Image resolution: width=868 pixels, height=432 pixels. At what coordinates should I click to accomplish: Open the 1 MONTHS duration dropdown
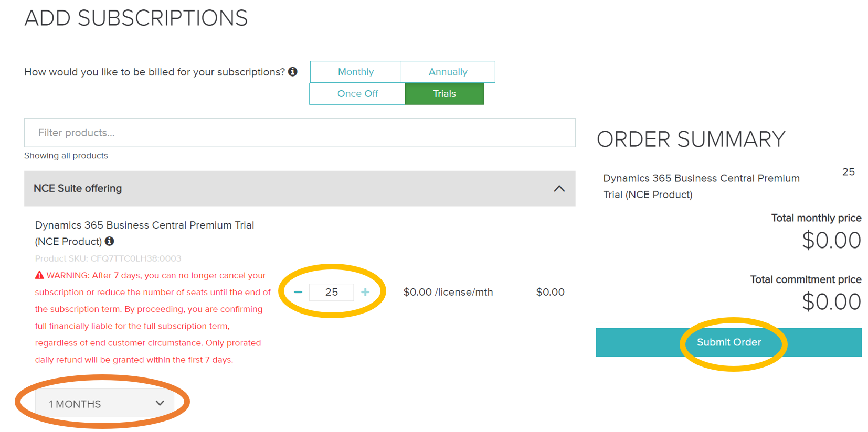[x=103, y=403]
